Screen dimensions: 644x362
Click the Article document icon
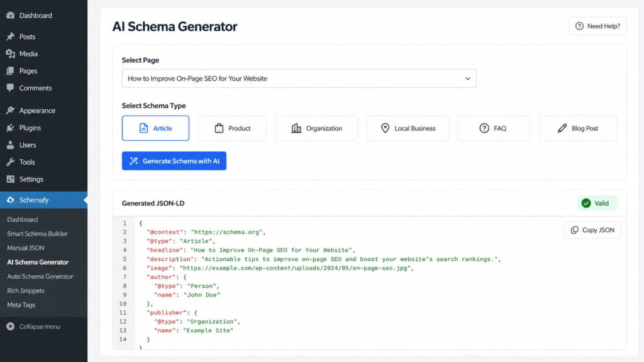point(143,128)
